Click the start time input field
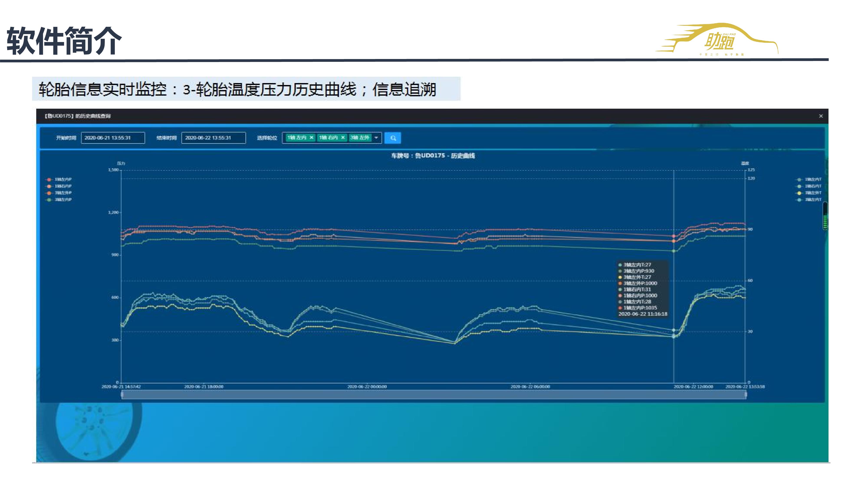 [x=113, y=138]
